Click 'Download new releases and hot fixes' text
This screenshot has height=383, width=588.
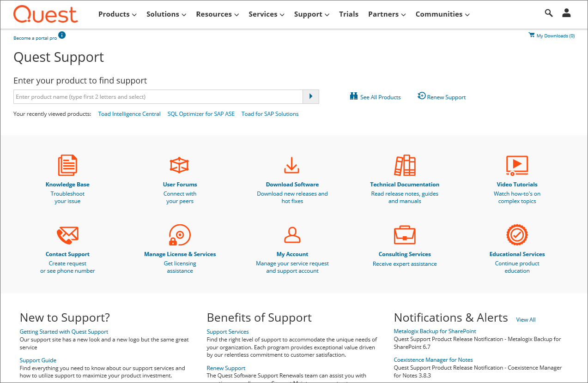click(292, 197)
